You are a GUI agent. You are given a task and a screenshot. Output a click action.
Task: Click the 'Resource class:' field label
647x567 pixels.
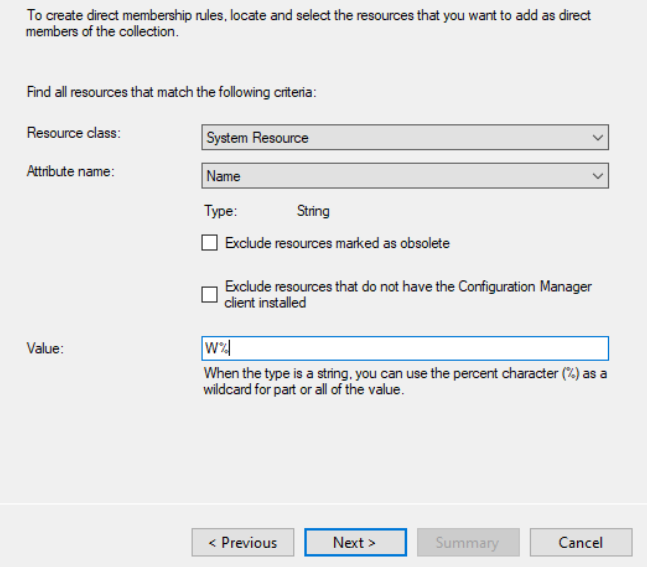tap(65, 133)
